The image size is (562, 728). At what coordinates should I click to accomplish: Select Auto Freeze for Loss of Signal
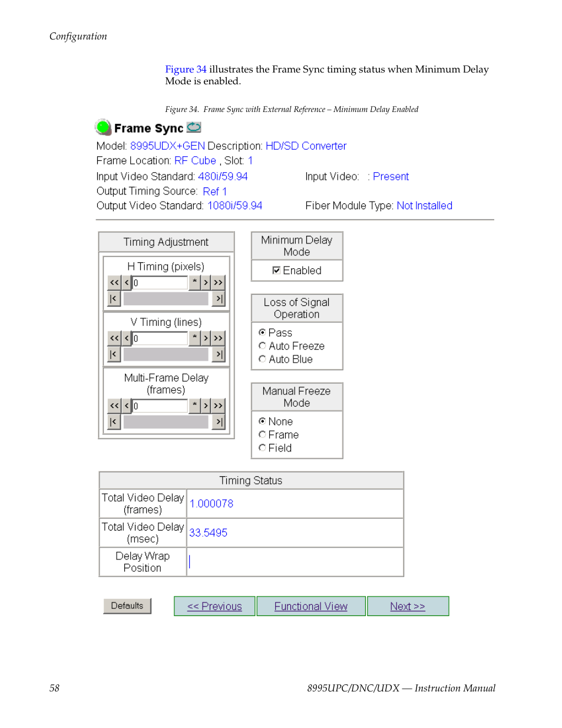(x=262, y=346)
